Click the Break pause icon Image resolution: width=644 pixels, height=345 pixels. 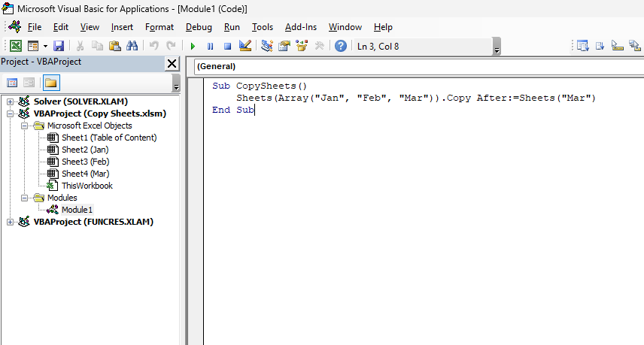point(211,46)
